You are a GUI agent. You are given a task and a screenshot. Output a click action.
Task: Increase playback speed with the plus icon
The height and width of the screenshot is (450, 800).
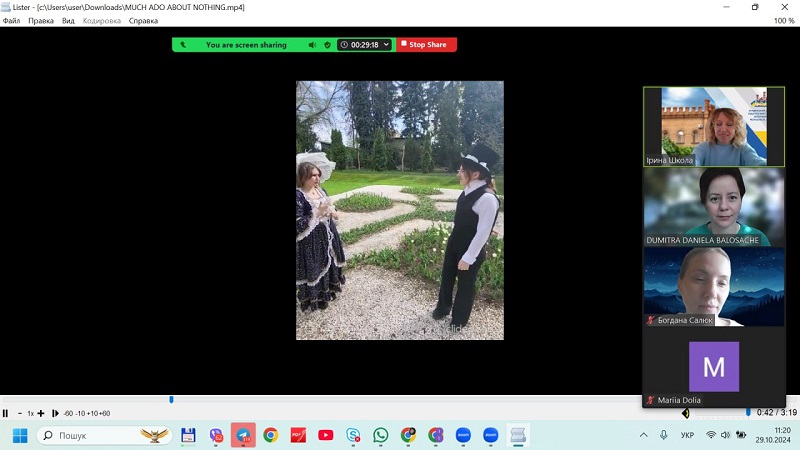coord(41,413)
